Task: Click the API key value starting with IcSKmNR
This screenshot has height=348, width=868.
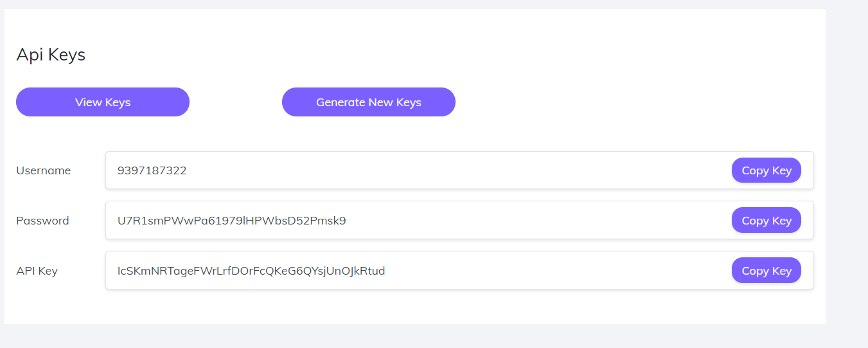Action: 251,271
